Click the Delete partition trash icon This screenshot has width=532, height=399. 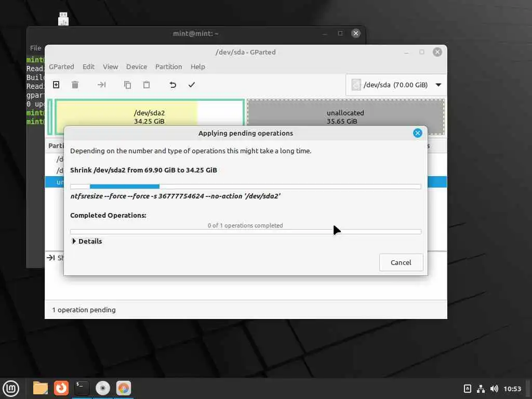pyautogui.click(x=75, y=85)
